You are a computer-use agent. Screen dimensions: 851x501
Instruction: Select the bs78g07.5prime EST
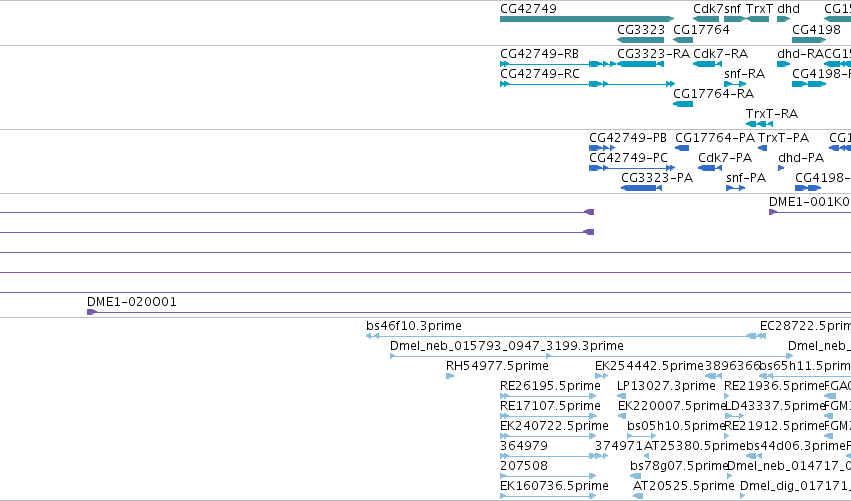[x=636, y=477]
